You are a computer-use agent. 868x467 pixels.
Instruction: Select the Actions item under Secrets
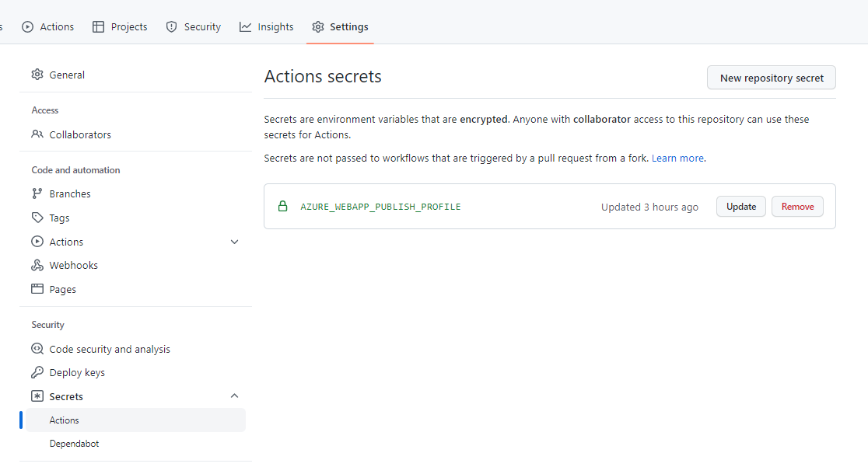click(65, 420)
